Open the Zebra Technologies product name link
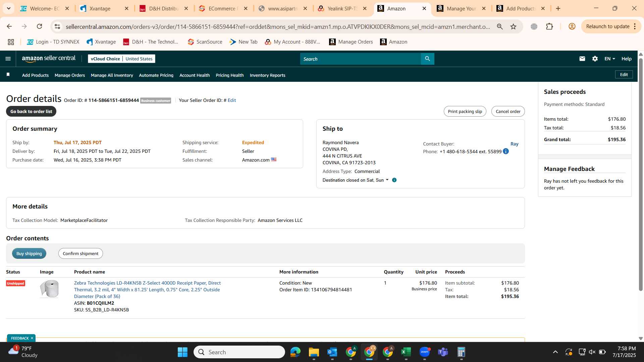The image size is (644, 362). coord(147,290)
